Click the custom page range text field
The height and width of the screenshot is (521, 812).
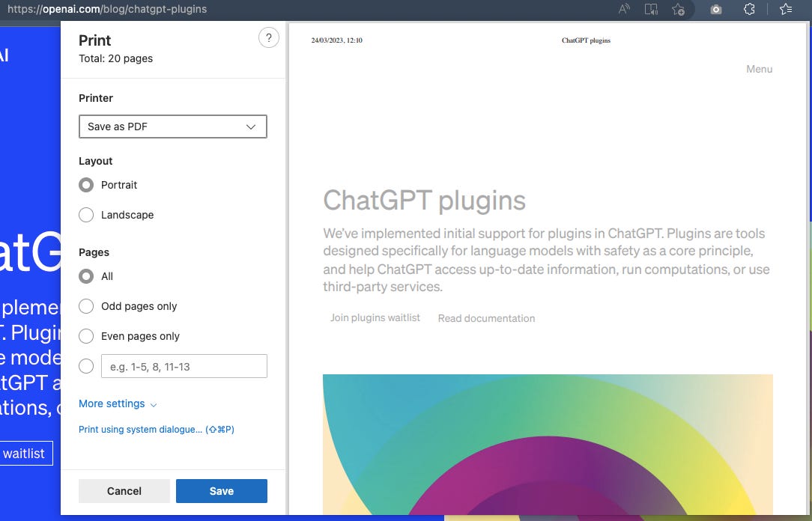[x=184, y=366]
